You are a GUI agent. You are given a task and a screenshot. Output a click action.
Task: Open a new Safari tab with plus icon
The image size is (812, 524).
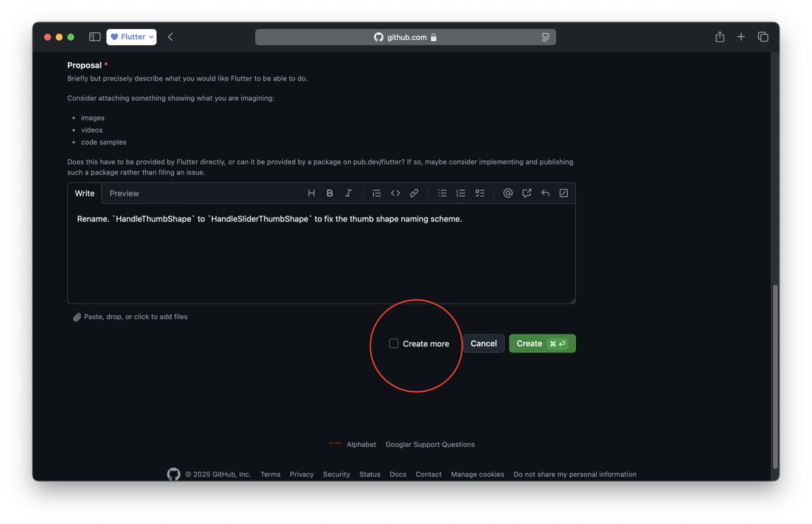pyautogui.click(x=741, y=37)
